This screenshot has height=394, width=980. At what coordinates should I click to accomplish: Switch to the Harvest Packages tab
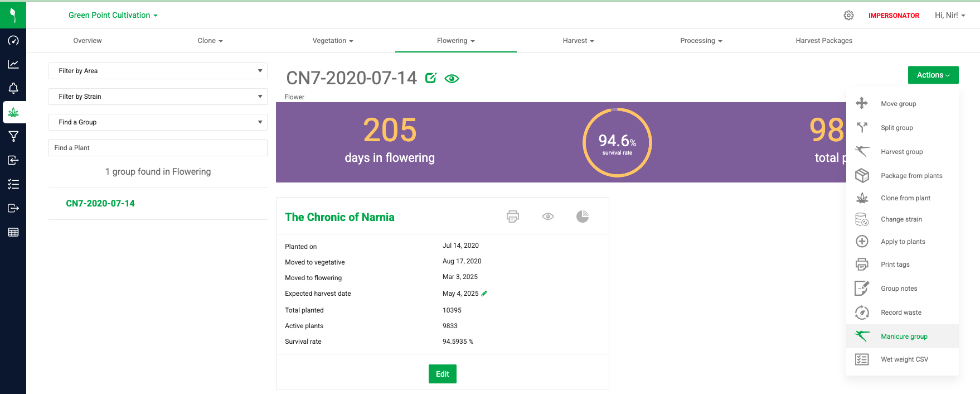coord(823,41)
